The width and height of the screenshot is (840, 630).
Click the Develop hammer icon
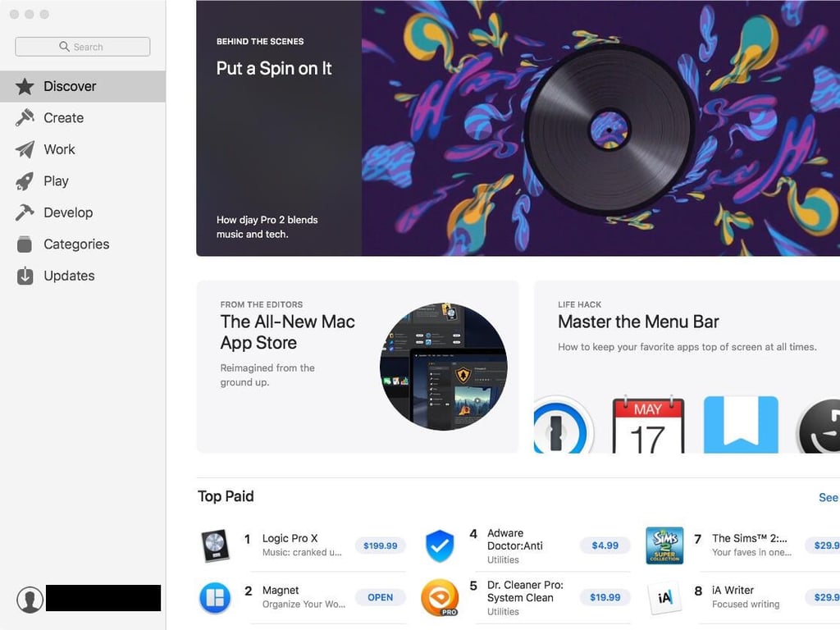[x=25, y=212]
